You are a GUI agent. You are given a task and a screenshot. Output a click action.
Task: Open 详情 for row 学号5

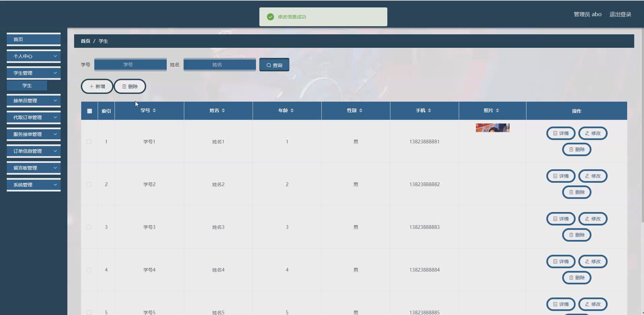[561, 304]
